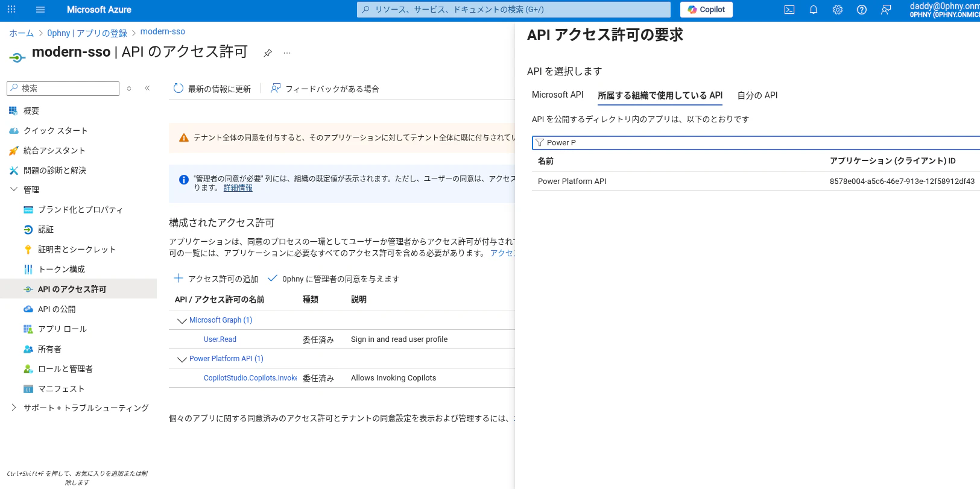This screenshot has width=980, height=489.
Task: Open the 詳細情報 link
Action: pyautogui.click(x=238, y=188)
